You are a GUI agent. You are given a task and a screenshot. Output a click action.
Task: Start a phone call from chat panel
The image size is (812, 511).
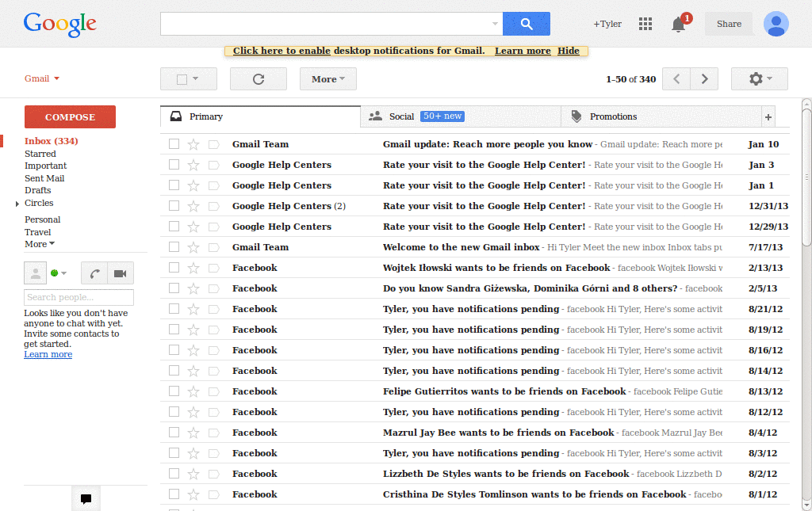coord(94,273)
